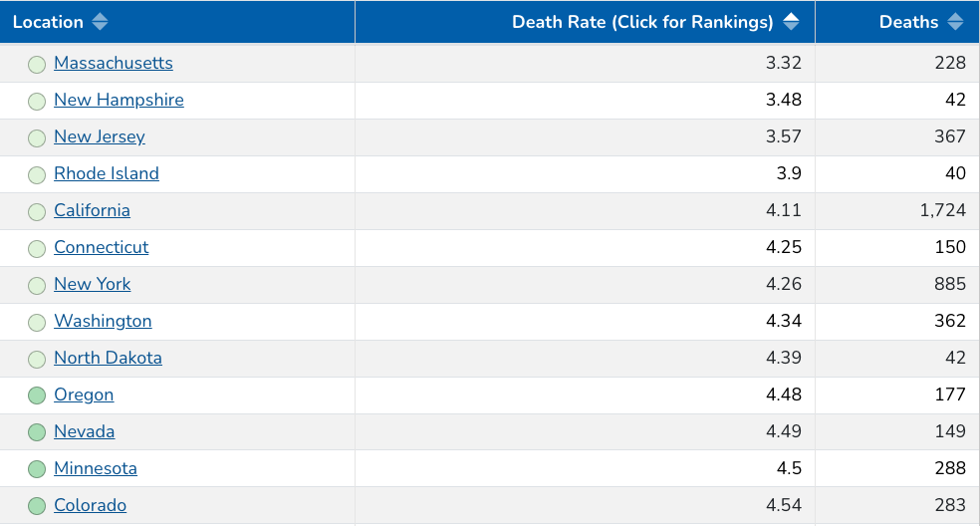Select New York deaths count 885
Image resolution: width=980 pixels, height=526 pixels.
coord(950,284)
